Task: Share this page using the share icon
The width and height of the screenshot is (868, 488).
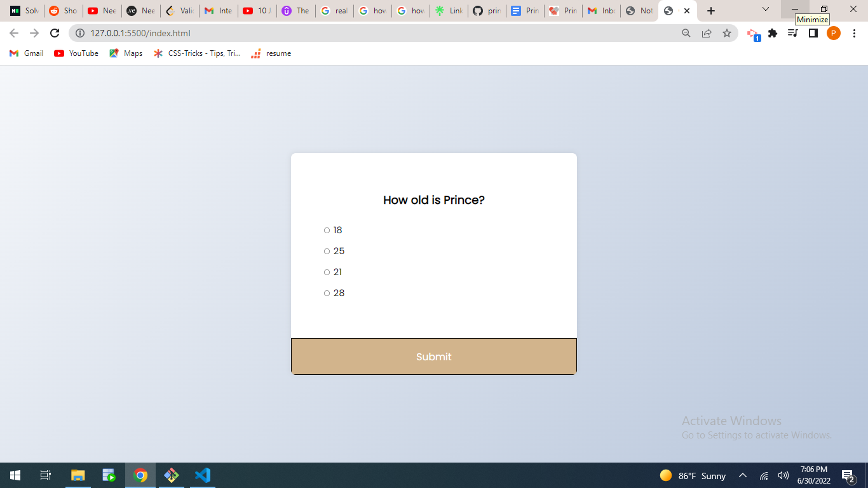Action: pyautogui.click(x=707, y=33)
